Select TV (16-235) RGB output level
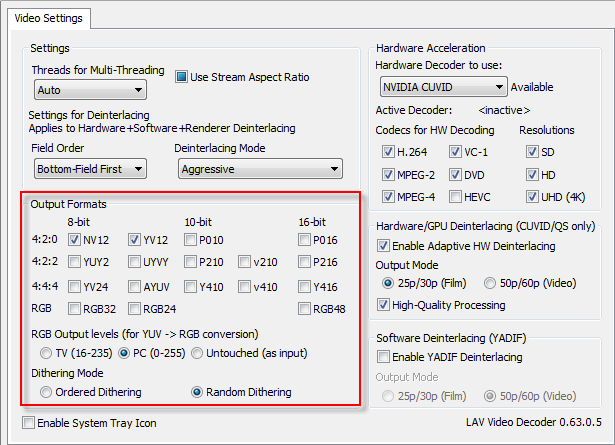615x445 pixels. point(46,353)
